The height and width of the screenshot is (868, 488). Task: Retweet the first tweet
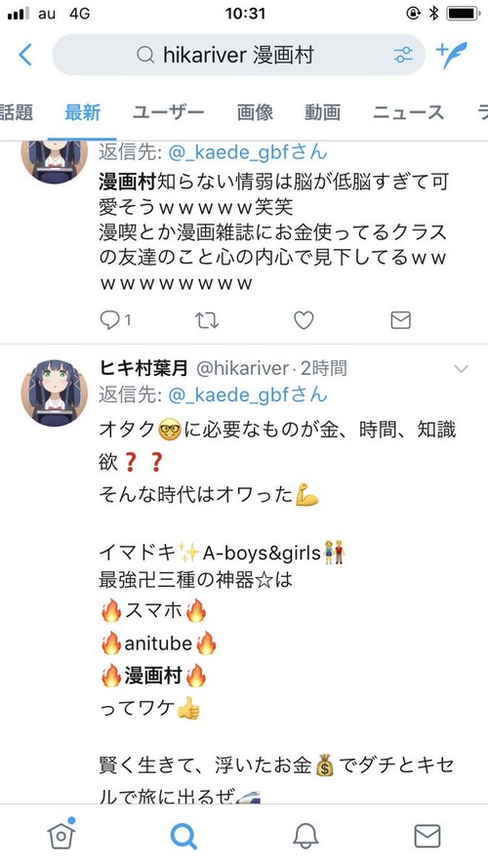point(207,320)
